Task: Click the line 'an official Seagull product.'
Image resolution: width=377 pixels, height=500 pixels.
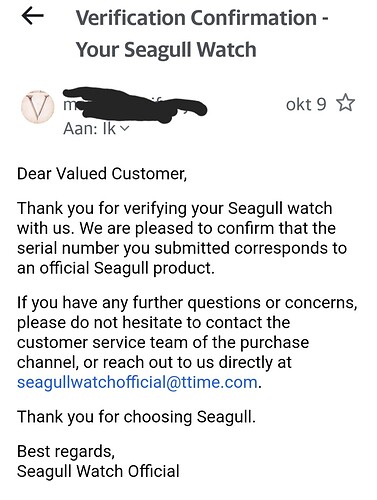Action: pos(116,268)
